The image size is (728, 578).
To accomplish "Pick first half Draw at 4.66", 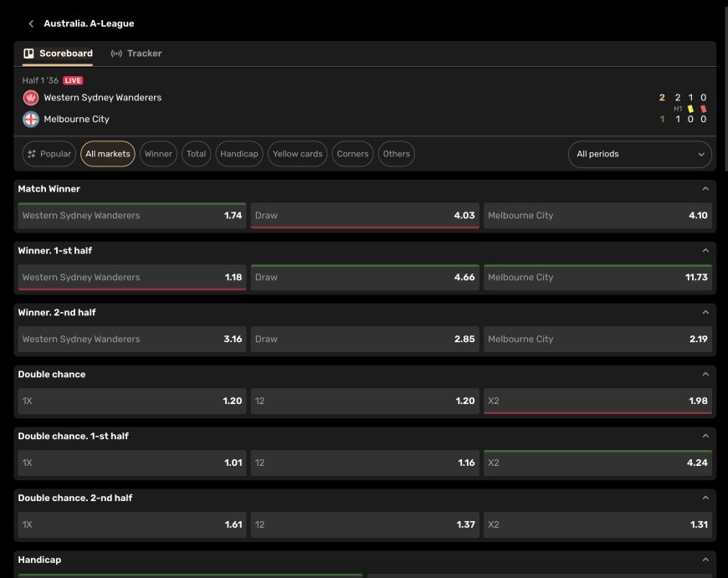I will (365, 277).
